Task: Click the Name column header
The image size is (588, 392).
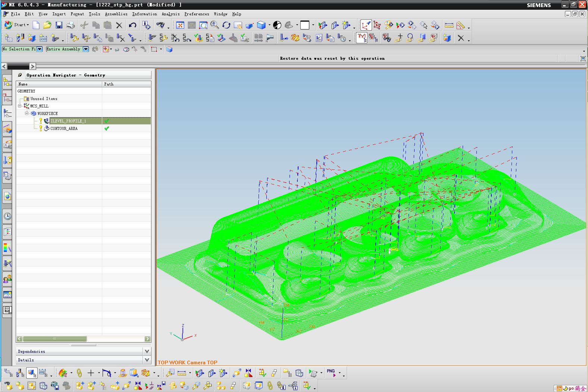Action: coord(59,84)
